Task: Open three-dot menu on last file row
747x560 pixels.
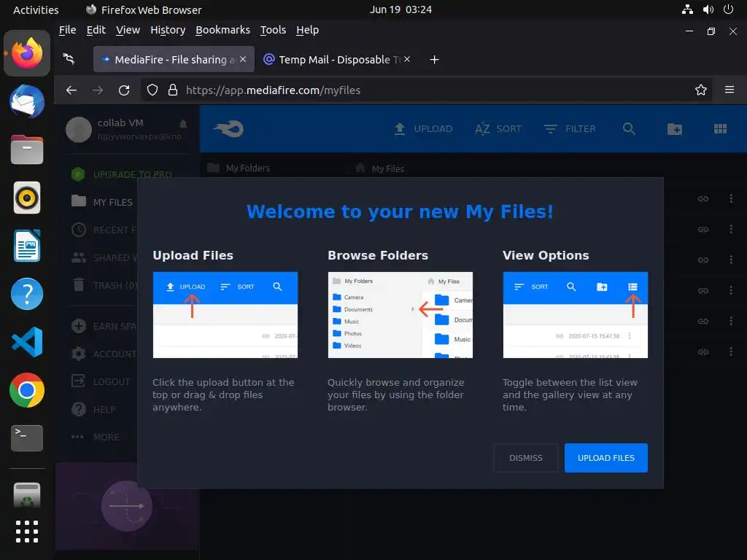Action: pos(731,351)
